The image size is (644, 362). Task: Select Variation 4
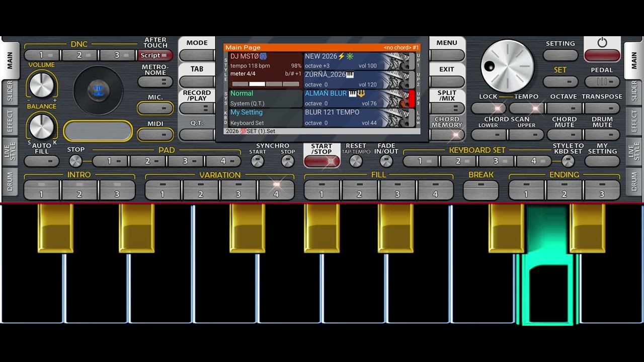[x=276, y=190]
